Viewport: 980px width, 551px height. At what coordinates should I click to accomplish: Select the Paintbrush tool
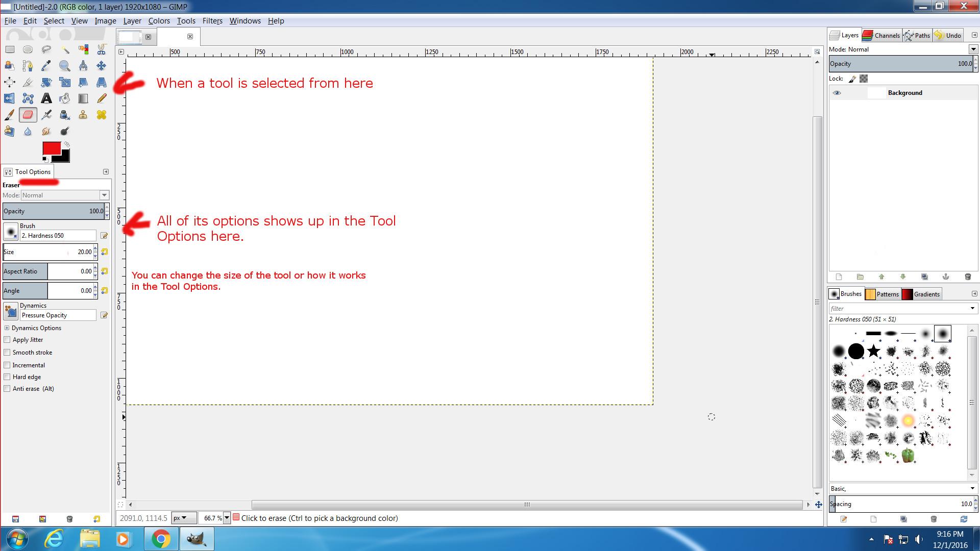click(10, 115)
